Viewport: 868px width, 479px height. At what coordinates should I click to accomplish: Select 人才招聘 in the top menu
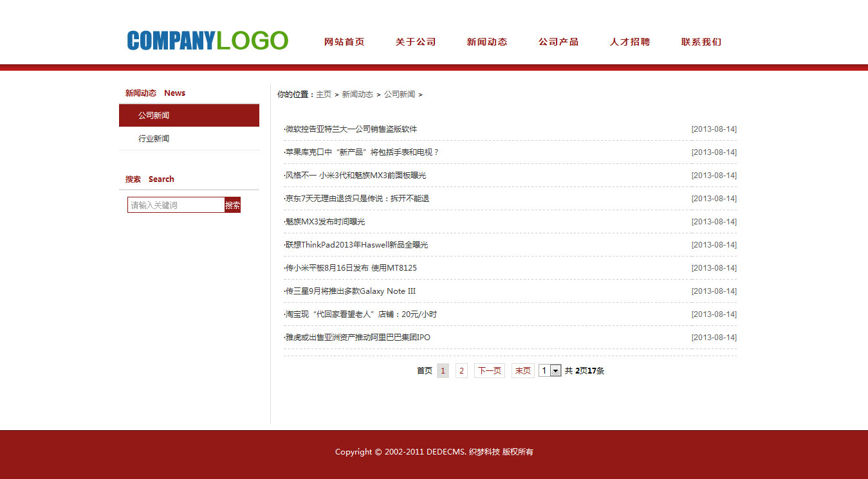(630, 42)
